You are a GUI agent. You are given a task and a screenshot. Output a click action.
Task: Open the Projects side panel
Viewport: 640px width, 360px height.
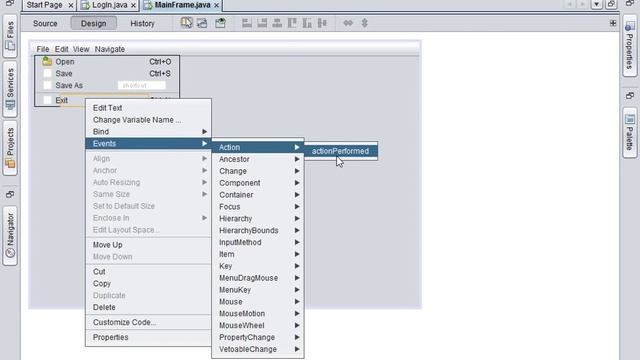coord(10,148)
